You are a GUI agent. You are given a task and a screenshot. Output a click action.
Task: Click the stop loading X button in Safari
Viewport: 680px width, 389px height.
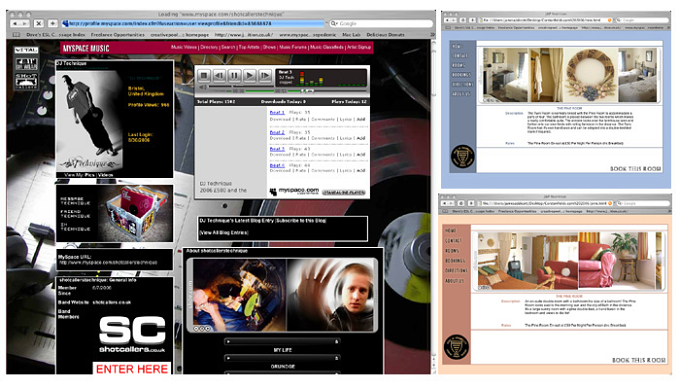[x=39, y=23]
